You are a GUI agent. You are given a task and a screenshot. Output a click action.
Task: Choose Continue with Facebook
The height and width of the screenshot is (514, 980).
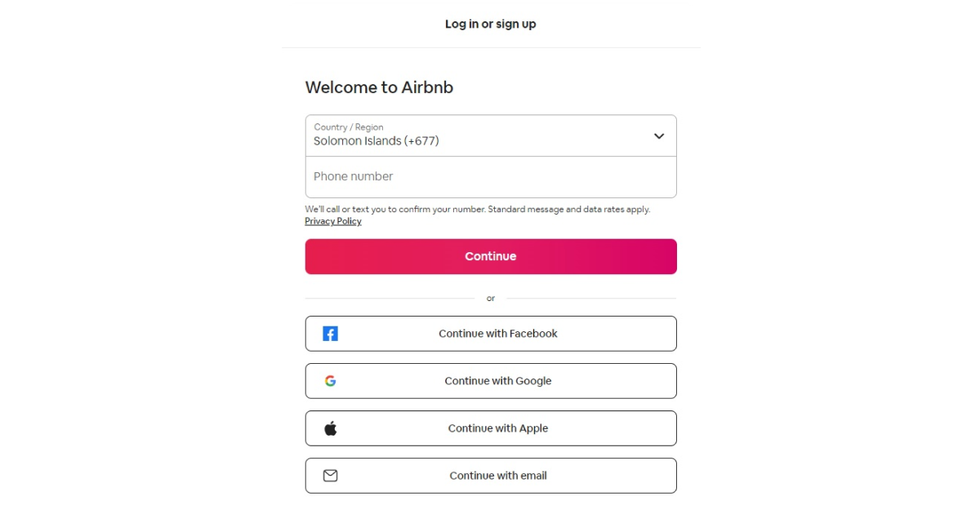click(497, 334)
